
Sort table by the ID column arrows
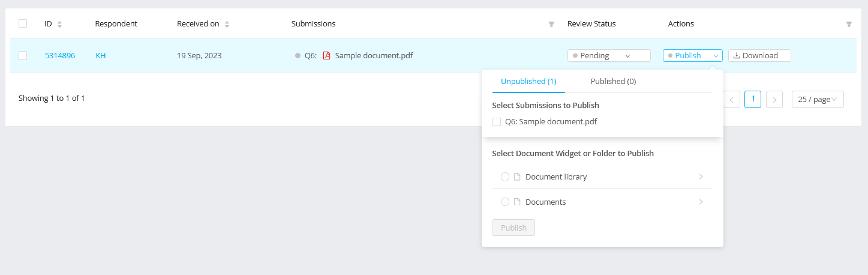[x=59, y=24]
